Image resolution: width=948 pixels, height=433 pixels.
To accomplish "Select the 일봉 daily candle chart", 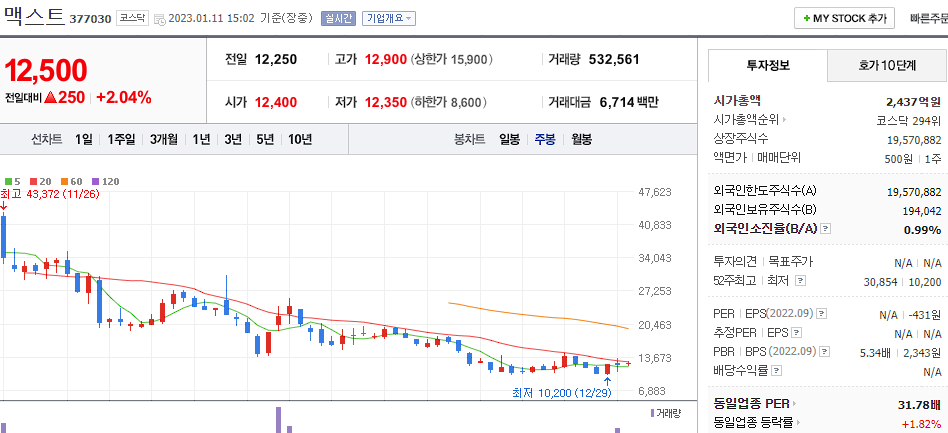I will (509, 140).
